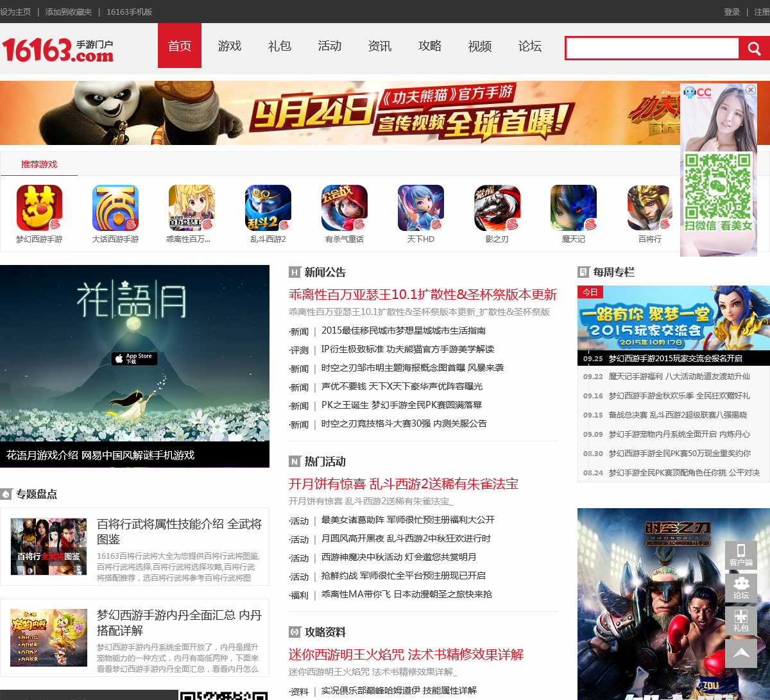Open the 攻略 navigation item
770x700 pixels.
[430, 46]
